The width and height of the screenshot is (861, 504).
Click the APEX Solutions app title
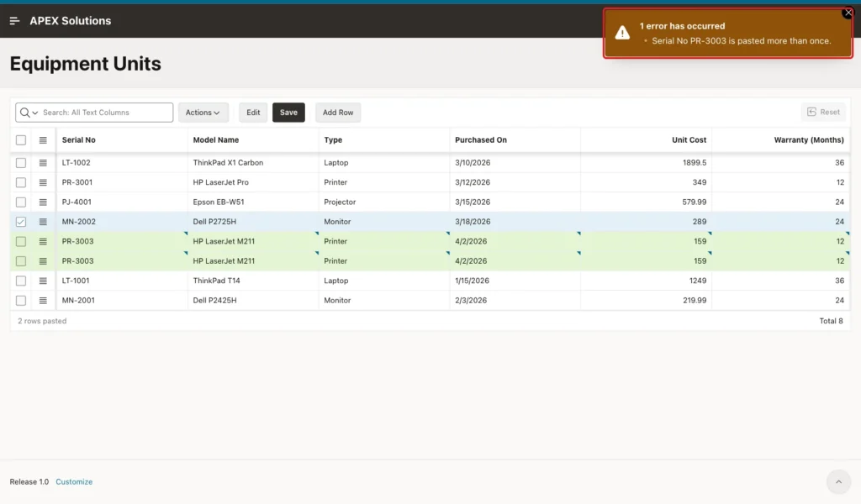point(71,21)
